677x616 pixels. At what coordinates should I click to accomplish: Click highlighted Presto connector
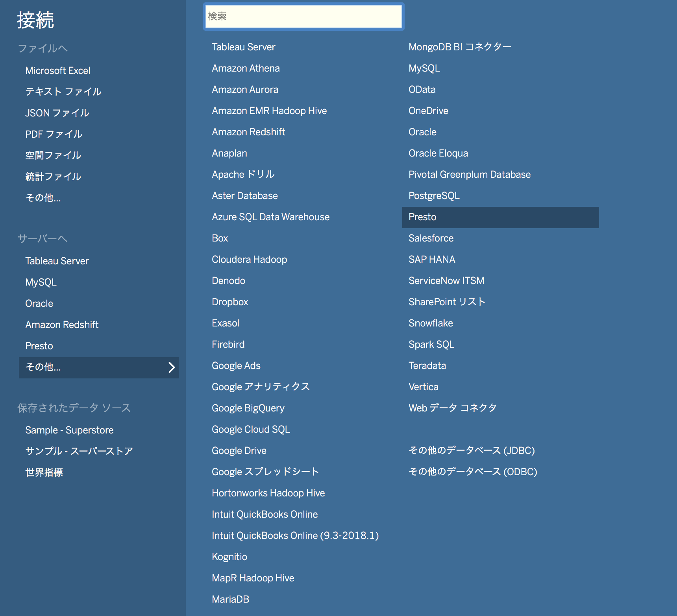[501, 218]
